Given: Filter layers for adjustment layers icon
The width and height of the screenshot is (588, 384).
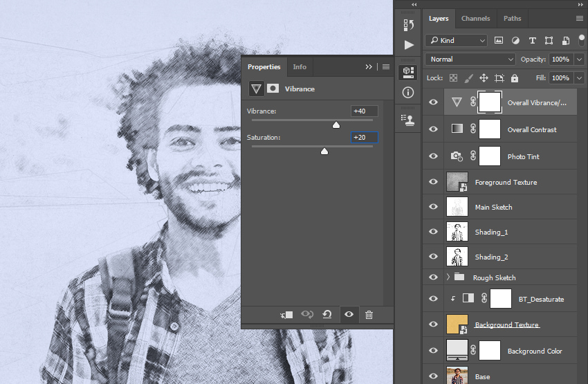Looking at the screenshot, I should click(515, 41).
